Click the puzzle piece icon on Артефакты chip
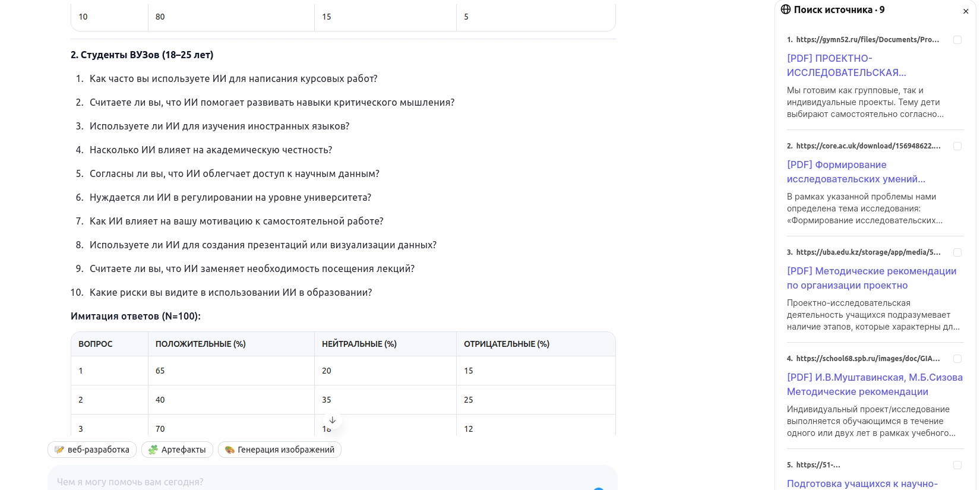The height and width of the screenshot is (490, 980). tap(153, 450)
